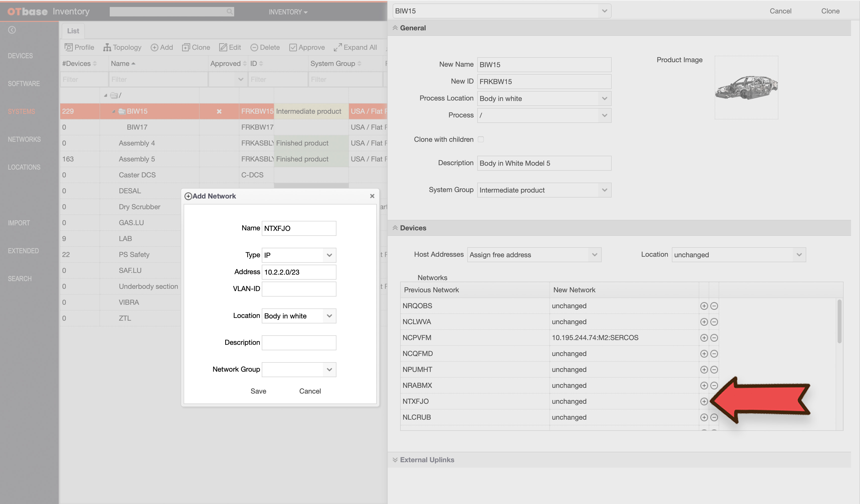
Task: Click the car body product image
Action: click(746, 88)
